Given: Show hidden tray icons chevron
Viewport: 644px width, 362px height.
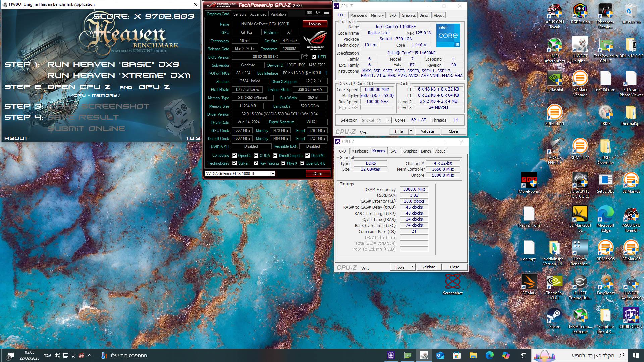Looking at the screenshot, I should coord(90,355).
